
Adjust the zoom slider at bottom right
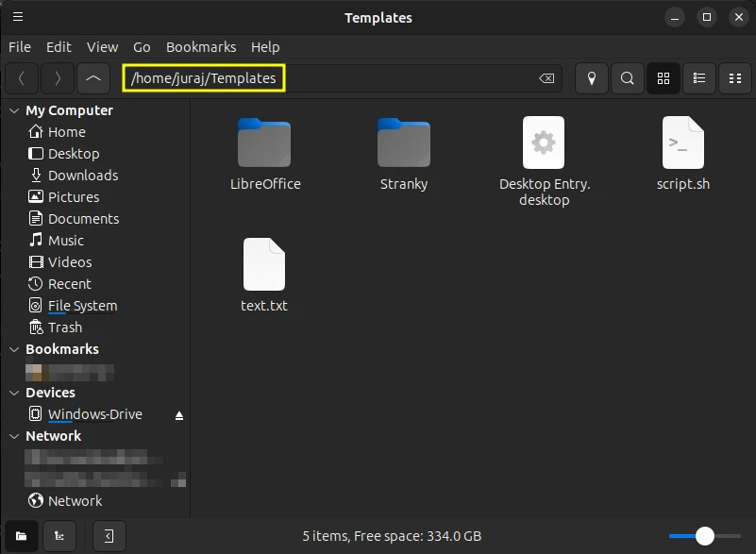704,535
